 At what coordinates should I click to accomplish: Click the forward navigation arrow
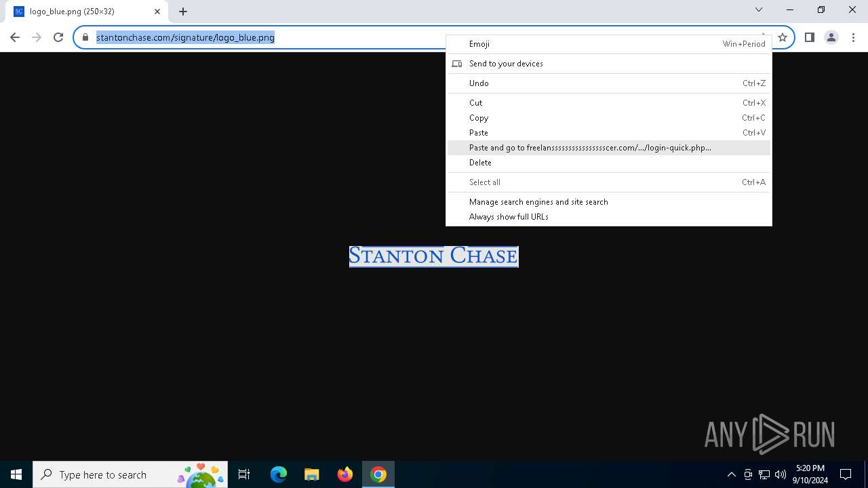click(x=37, y=37)
